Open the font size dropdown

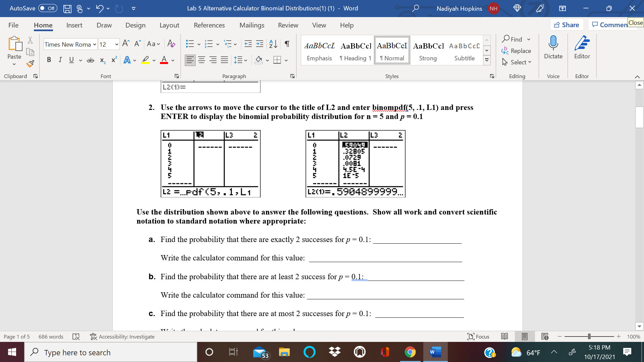[116, 44]
